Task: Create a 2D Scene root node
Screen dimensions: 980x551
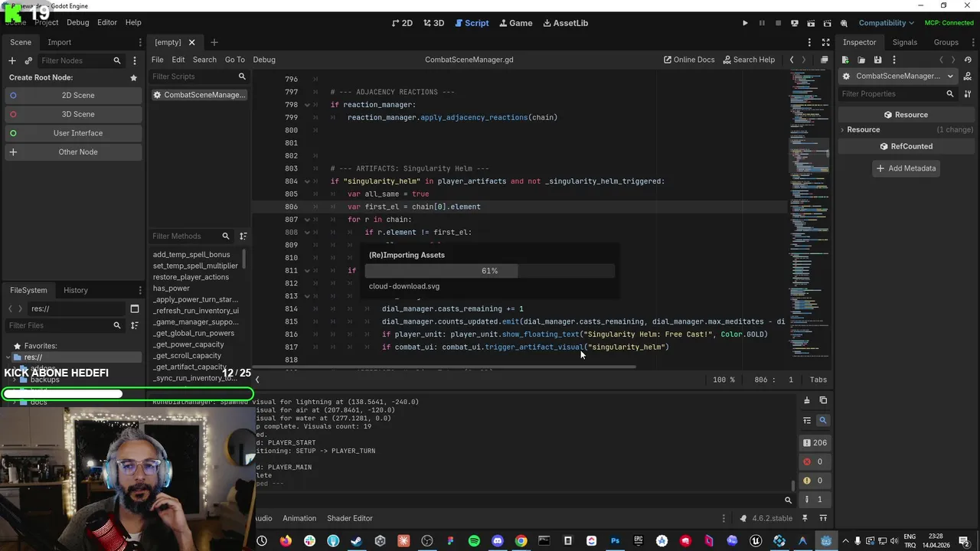Action: [x=73, y=95]
